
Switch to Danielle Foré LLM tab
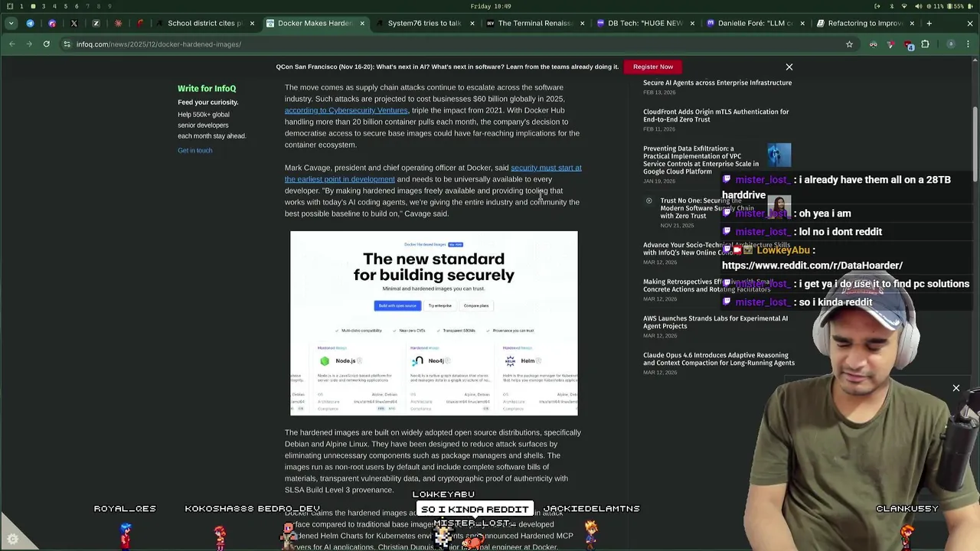(x=754, y=23)
